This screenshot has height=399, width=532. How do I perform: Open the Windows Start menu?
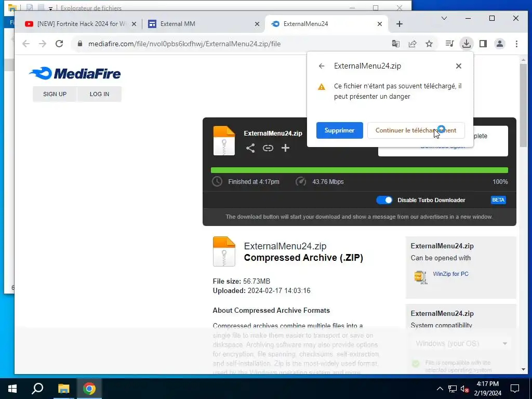12,389
